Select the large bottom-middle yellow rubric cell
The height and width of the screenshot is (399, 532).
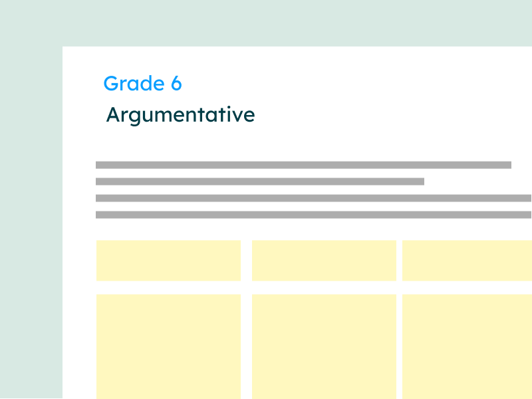click(324, 346)
